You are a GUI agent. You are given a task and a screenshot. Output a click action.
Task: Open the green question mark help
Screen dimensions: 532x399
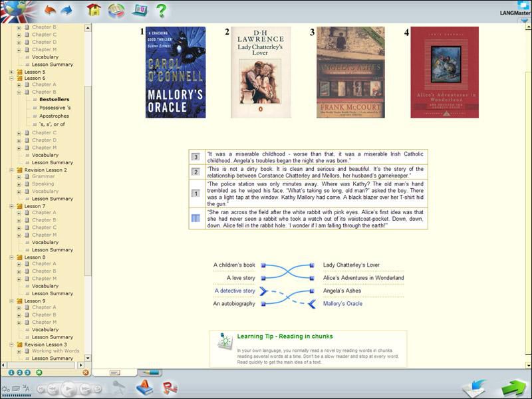[x=160, y=10]
